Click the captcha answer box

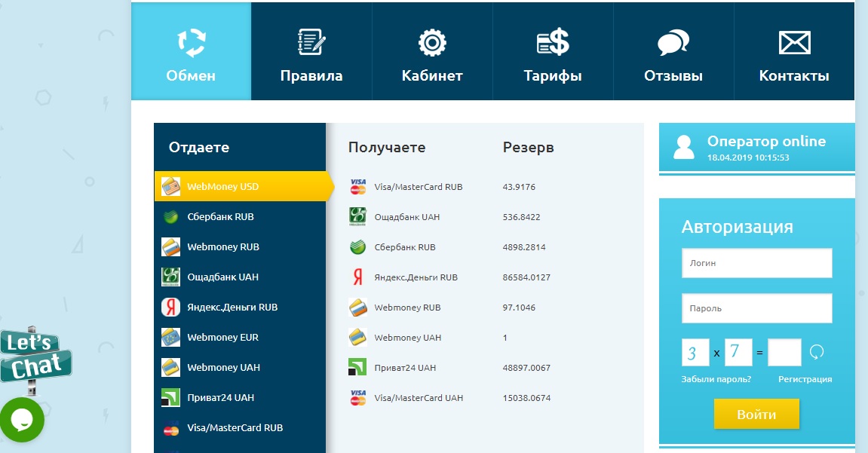click(784, 352)
